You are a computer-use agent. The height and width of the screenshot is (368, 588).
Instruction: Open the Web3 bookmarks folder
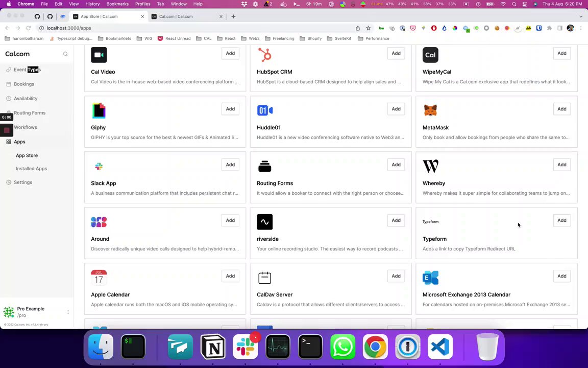(x=250, y=38)
